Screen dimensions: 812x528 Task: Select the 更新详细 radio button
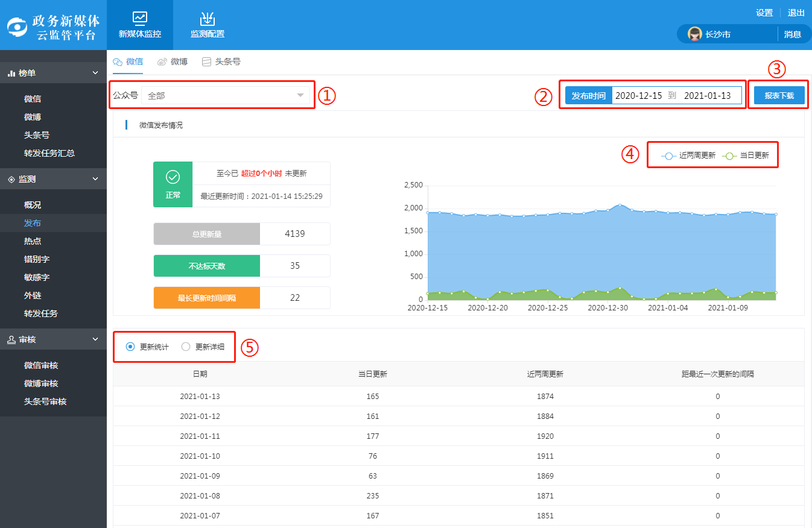[186, 347]
